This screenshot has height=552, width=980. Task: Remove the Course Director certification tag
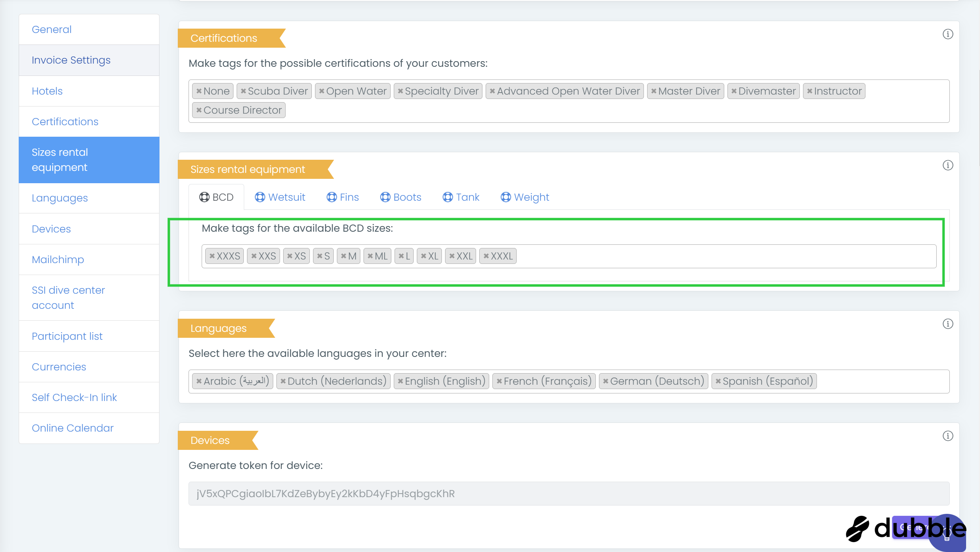pos(199,110)
